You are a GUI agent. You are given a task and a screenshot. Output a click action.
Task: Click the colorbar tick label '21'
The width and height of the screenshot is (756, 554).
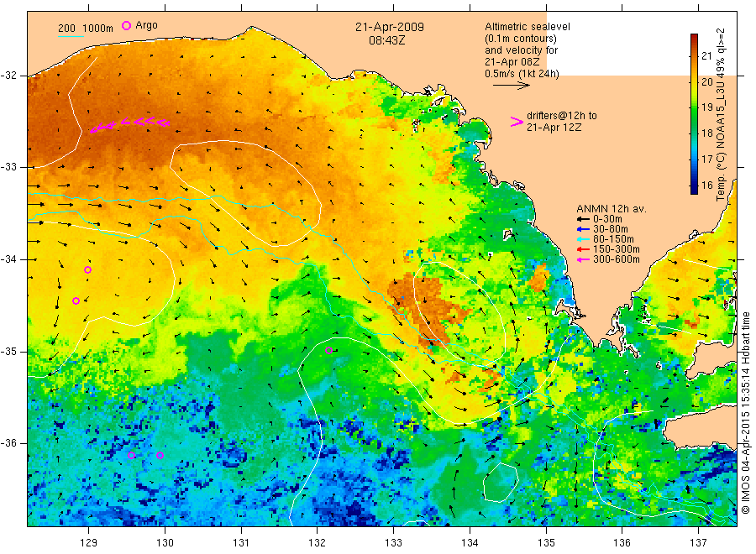pos(706,56)
